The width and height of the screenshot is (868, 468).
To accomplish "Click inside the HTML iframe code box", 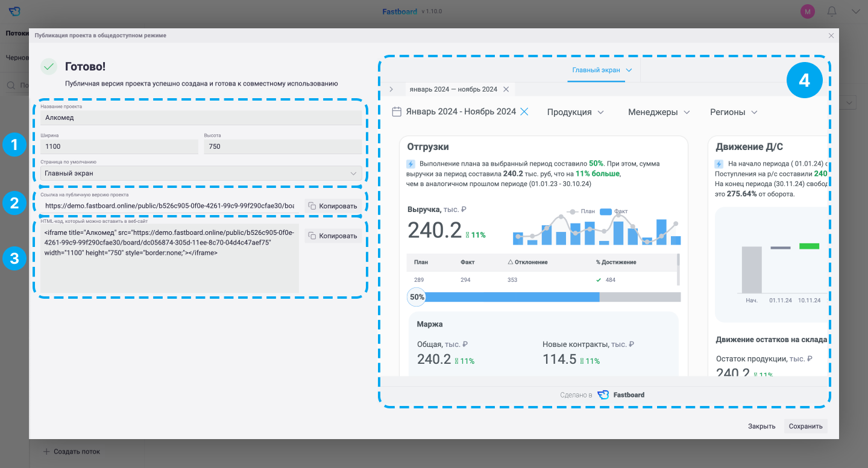I will (170, 258).
